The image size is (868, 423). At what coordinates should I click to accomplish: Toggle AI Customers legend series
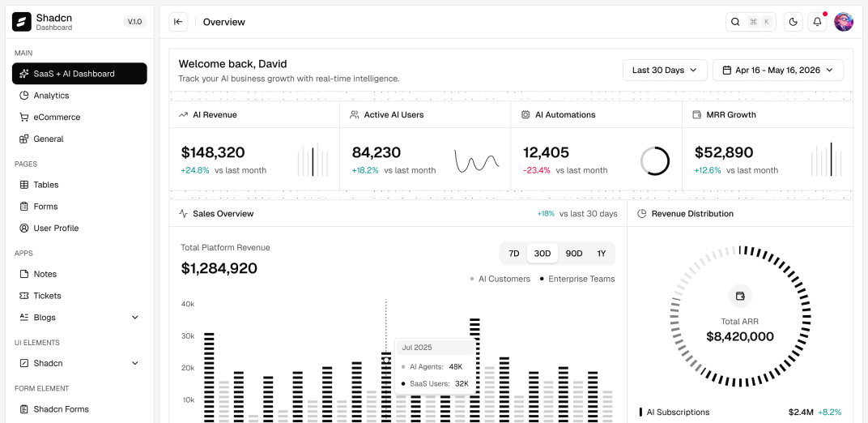(x=500, y=279)
